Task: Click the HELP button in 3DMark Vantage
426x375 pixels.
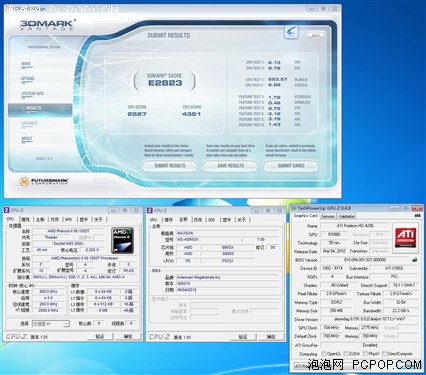Action: point(315,35)
